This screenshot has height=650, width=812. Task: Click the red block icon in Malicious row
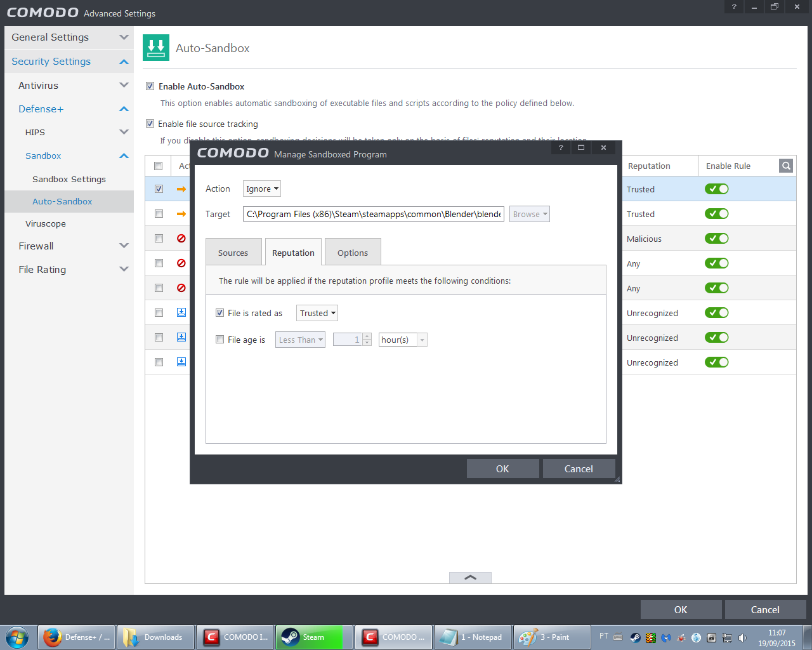(x=181, y=238)
